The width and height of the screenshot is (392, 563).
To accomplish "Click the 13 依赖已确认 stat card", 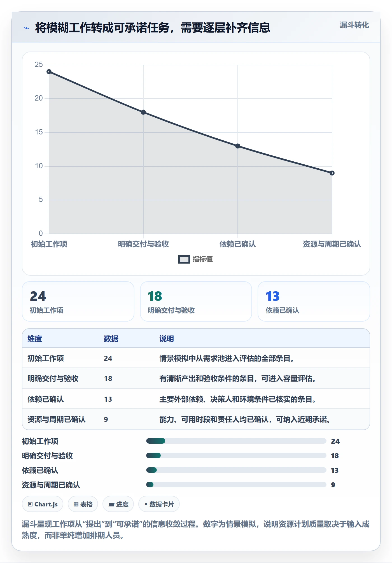I will (x=314, y=301).
